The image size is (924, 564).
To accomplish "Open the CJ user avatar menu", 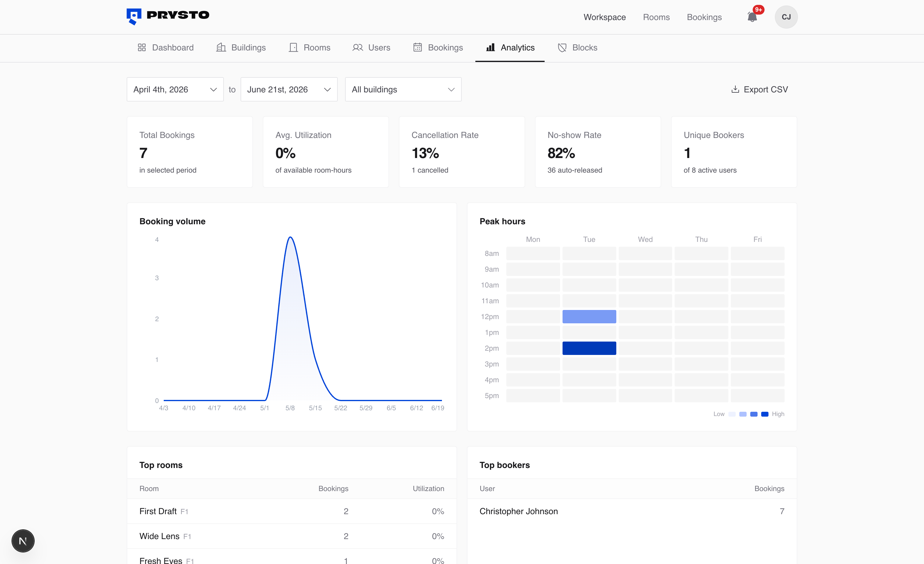I will (x=786, y=17).
